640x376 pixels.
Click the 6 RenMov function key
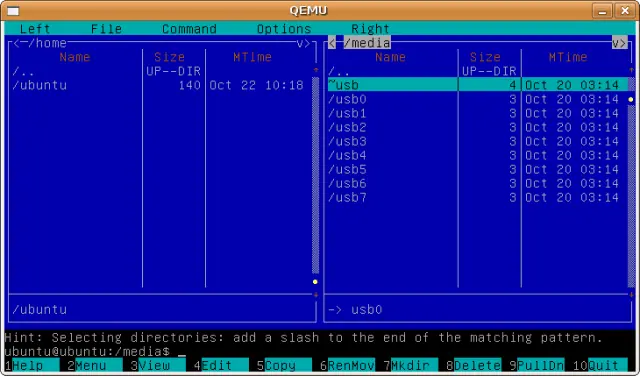pos(347,365)
